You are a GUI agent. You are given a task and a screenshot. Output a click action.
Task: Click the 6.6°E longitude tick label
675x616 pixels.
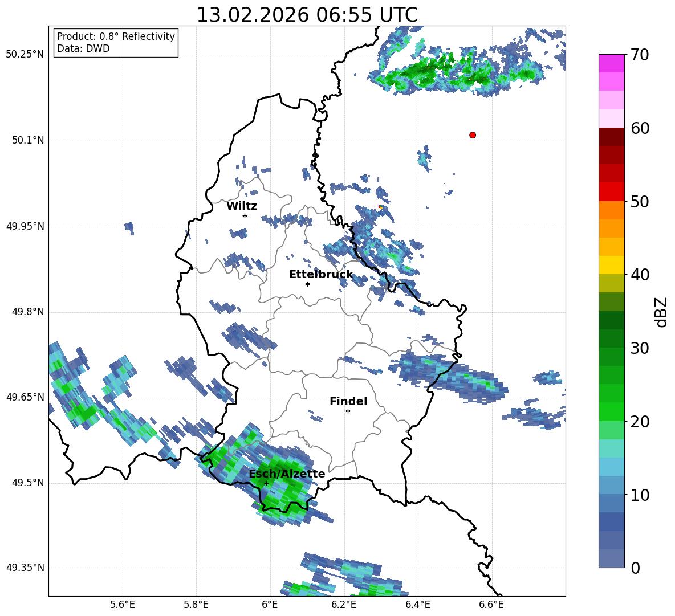pyautogui.click(x=491, y=605)
